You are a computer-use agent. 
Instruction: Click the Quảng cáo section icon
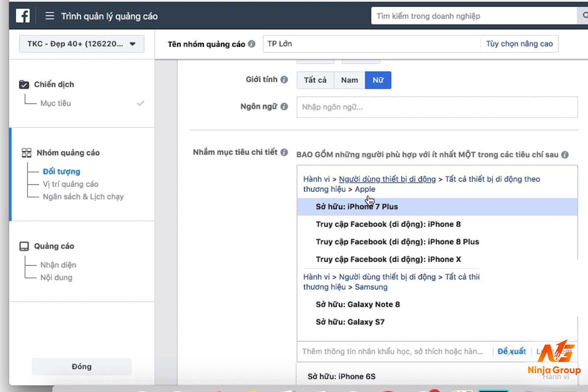click(24, 246)
